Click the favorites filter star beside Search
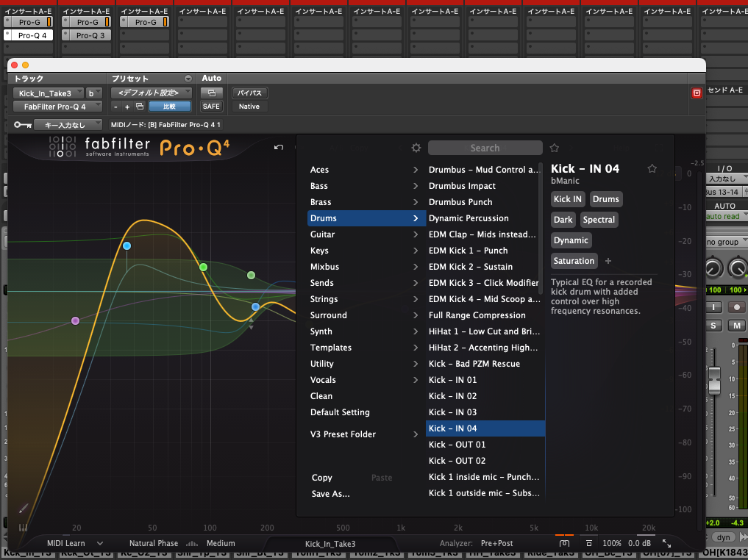Screen dimensions: 748x560 coord(555,148)
